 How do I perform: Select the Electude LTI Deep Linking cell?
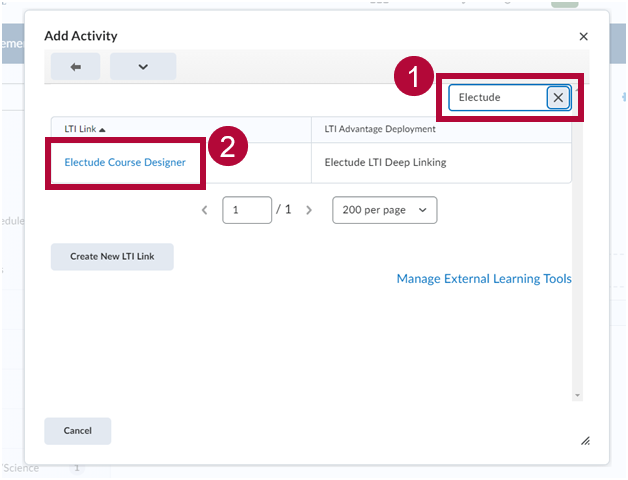[x=385, y=162]
